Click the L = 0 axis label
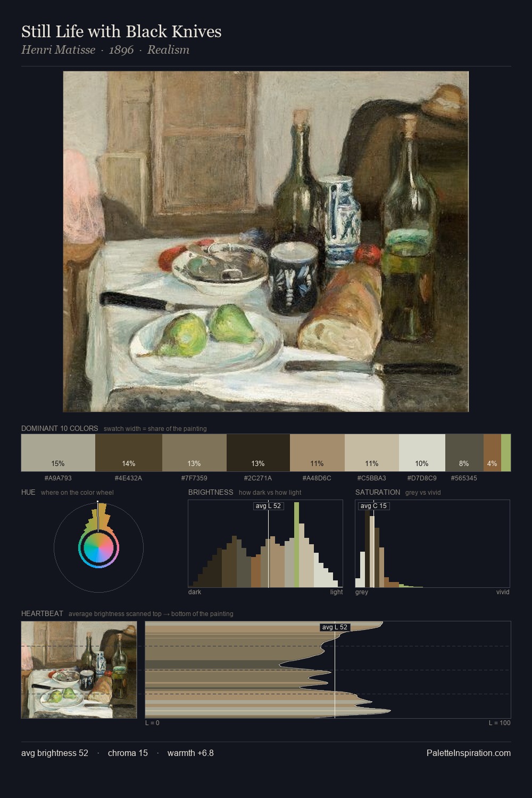The image size is (532, 798). click(x=152, y=722)
